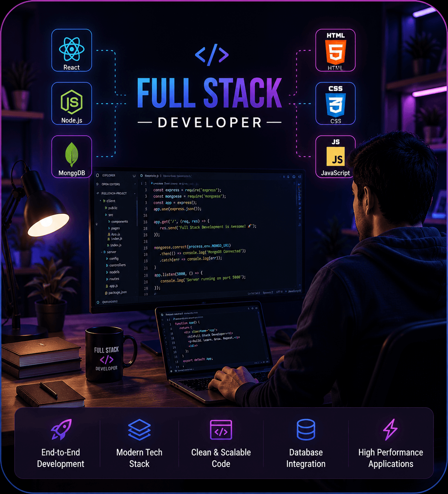The width and height of the screenshot is (448, 494).
Task: Expand the routes folder
Action: coord(113,279)
